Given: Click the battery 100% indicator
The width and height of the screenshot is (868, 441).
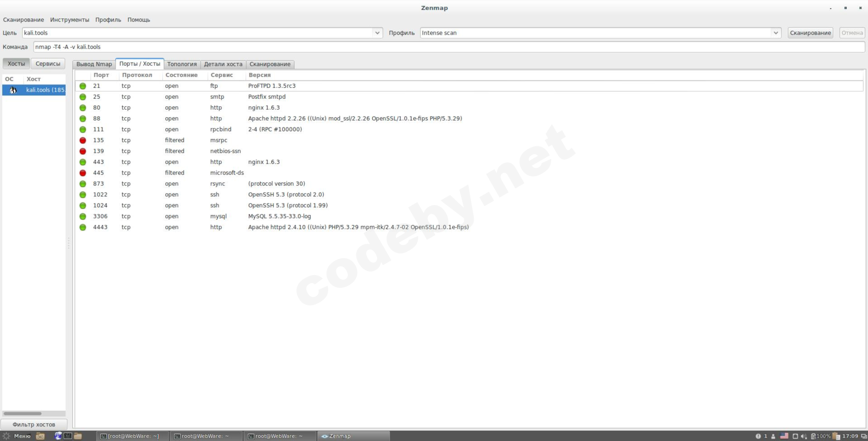Looking at the screenshot, I should click(821, 436).
